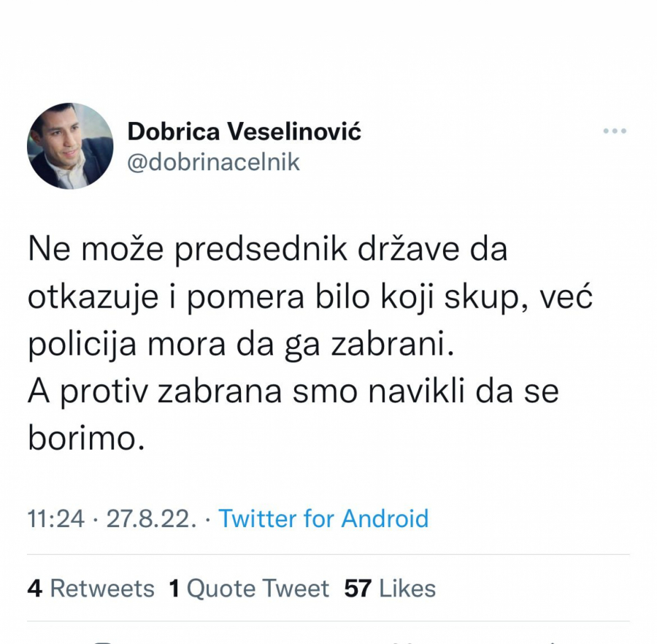The height and width of the screenshot is (644, 657).
Task: Open profile via the name Dobrica Veselinović
Action: coord(245,132)
